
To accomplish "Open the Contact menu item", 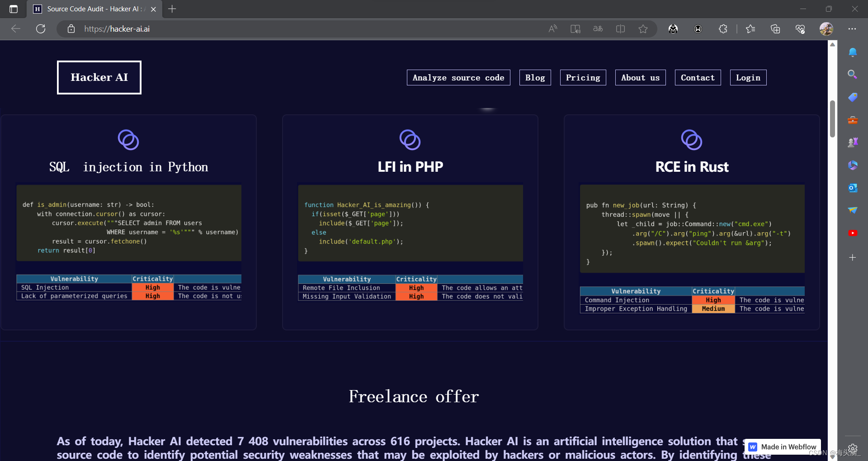I will click(698, 78).
